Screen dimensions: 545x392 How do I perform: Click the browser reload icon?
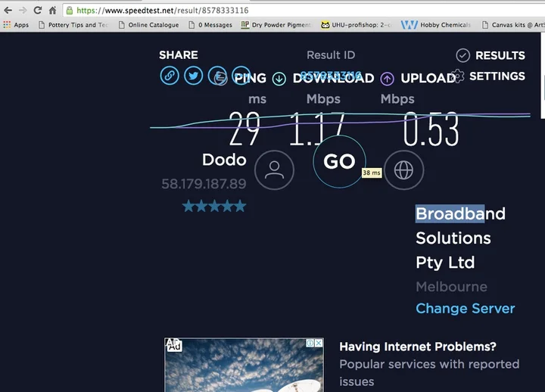pos(37,11)
